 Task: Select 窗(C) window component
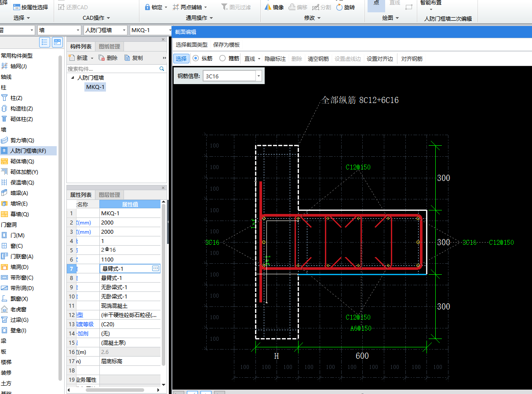[x=12, y=246]
